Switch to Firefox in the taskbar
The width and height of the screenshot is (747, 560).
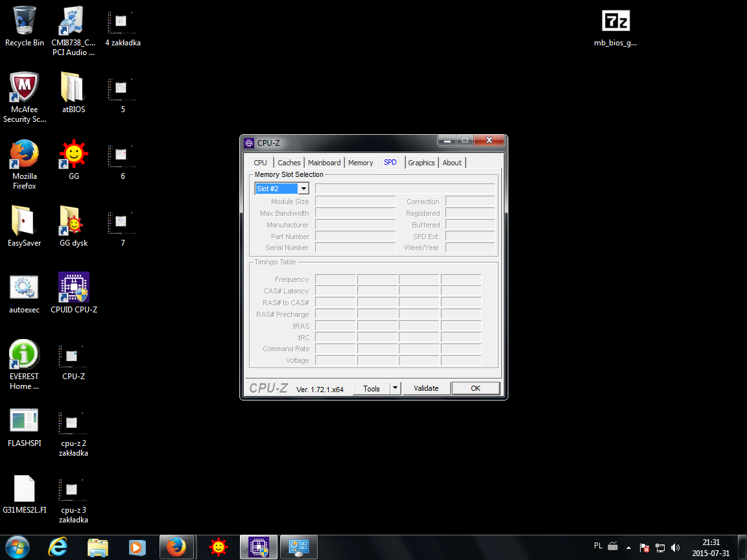177,547
